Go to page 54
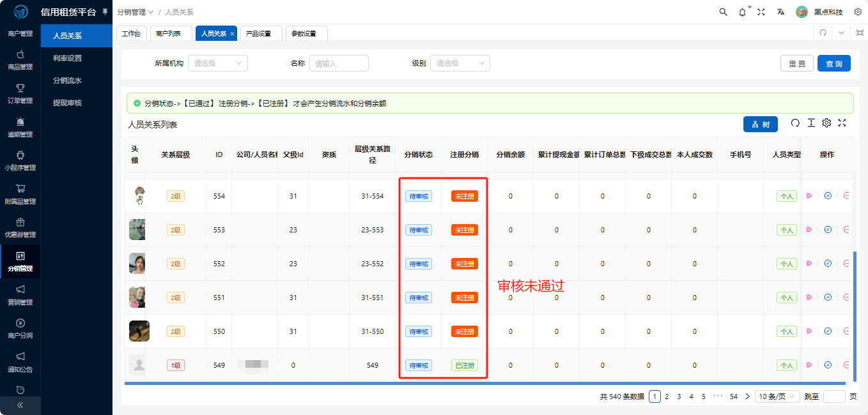Screen dimensions: 868x415 point(734,396)
